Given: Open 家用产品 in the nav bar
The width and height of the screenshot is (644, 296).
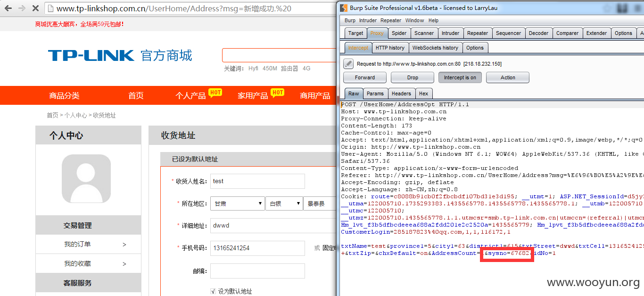Looking at the screenshot, I should click(253, 96).
